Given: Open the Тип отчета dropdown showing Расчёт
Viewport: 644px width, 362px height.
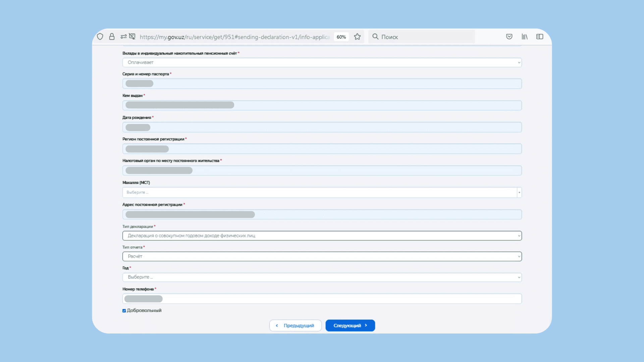Looking at the screenshot, I should (x=322, y=256).
